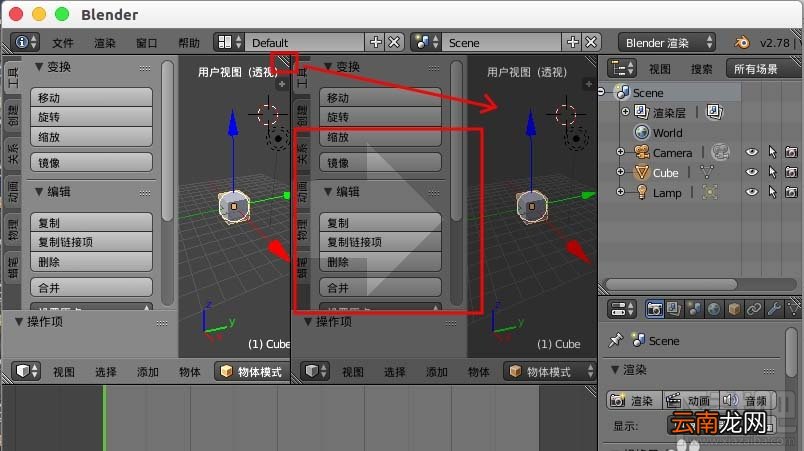Image resolution: width=804 pixels, height=451 pixels.
Task: Add a new screen layout next to Default
Action: (375, 42)
